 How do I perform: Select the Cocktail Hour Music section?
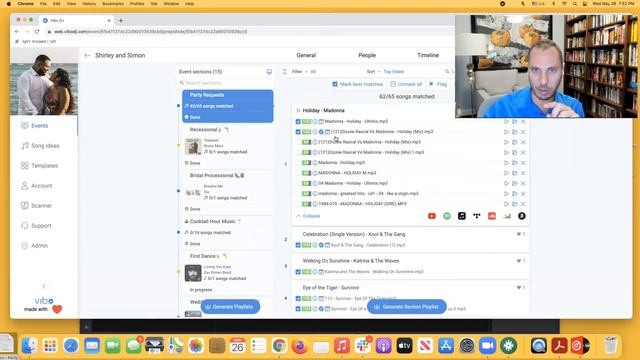pyautogui.click(x=228, y=232)
